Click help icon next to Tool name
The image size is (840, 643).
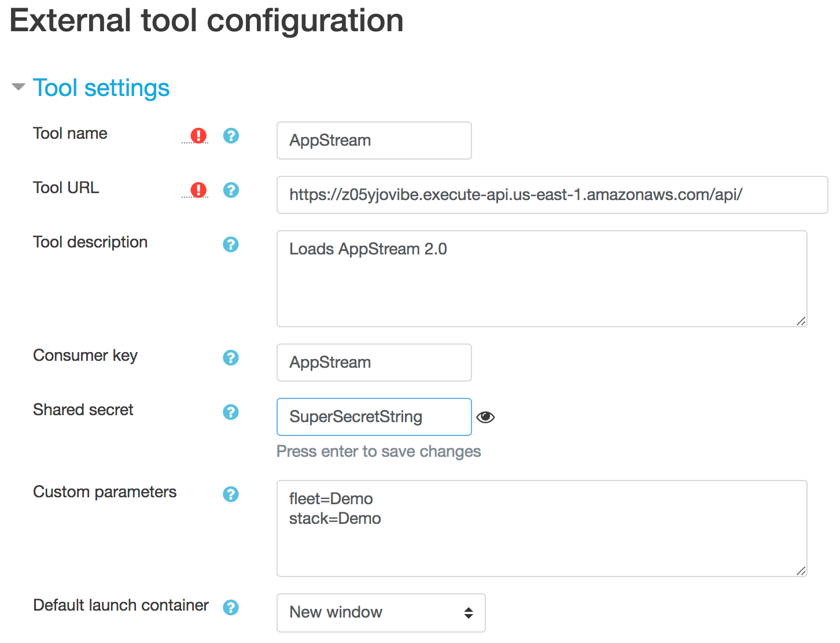(x=231, y=136)
